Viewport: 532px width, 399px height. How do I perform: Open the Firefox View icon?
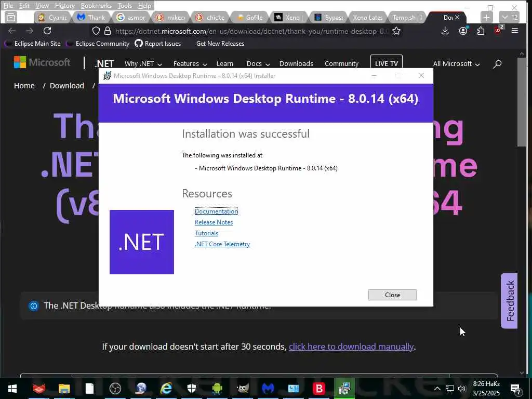coord(11,17)
